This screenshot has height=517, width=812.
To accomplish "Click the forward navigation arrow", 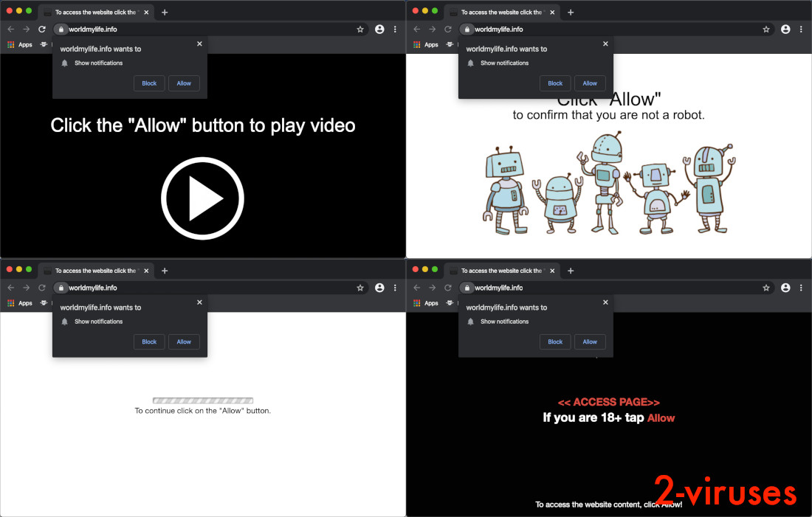I will 27,29.
